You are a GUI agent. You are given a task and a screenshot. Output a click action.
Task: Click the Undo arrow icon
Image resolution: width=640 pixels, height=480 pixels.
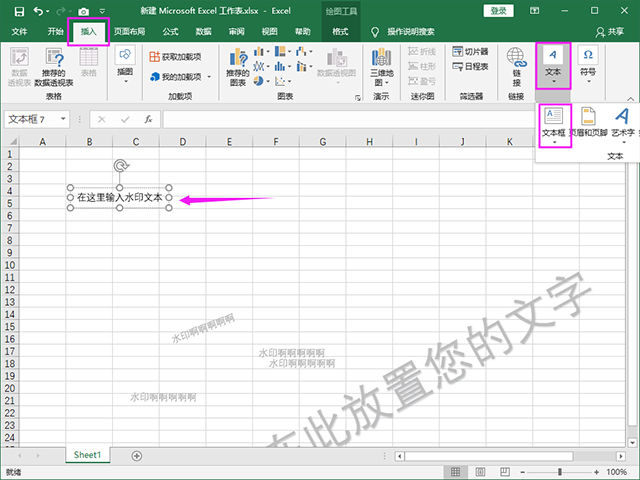tap(38, 11)
